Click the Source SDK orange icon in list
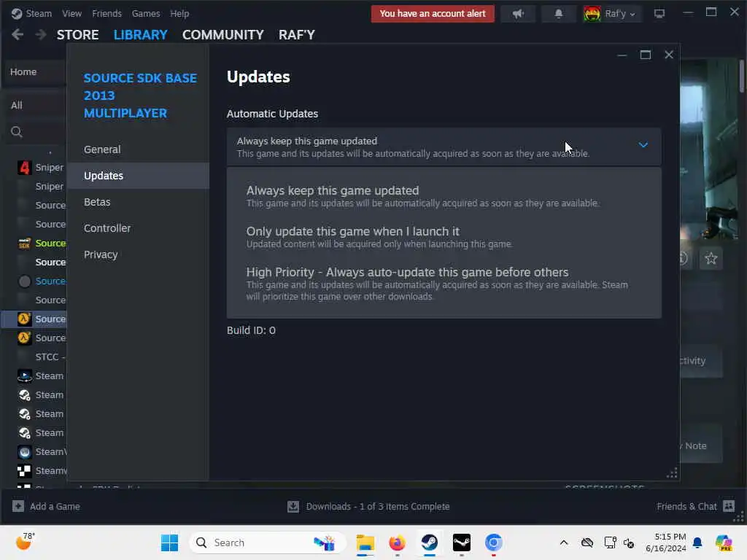This screenshot has width=747, height=560. (x=24, y=244)
